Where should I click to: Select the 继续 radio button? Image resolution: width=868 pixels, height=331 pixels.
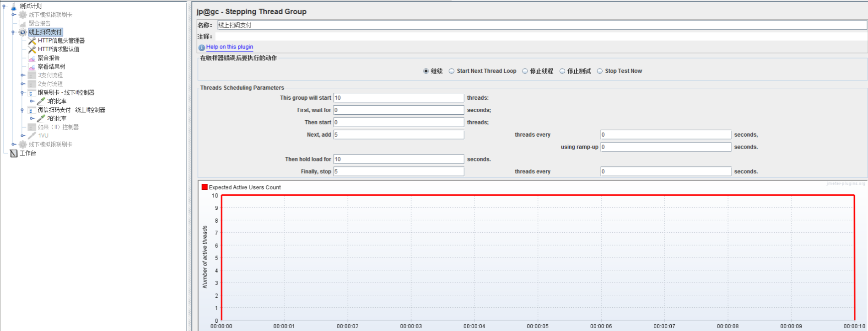(426, 71)
